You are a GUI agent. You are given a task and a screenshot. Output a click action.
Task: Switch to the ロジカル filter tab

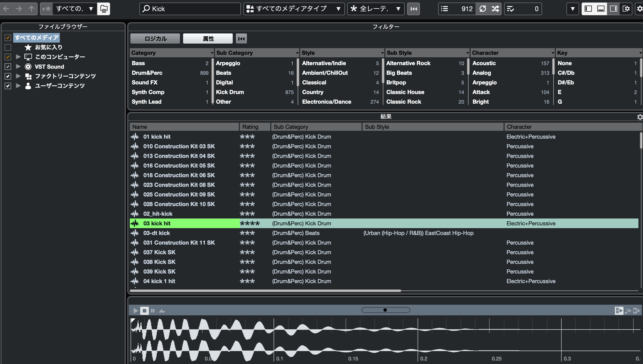click(x=155, y=39)
